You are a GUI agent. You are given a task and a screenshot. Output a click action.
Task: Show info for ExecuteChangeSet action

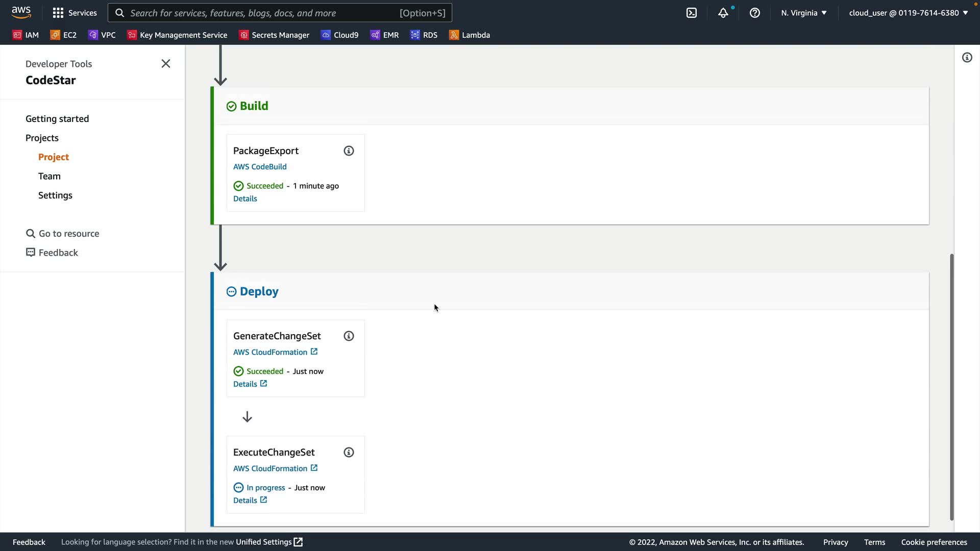pos(349,452)
